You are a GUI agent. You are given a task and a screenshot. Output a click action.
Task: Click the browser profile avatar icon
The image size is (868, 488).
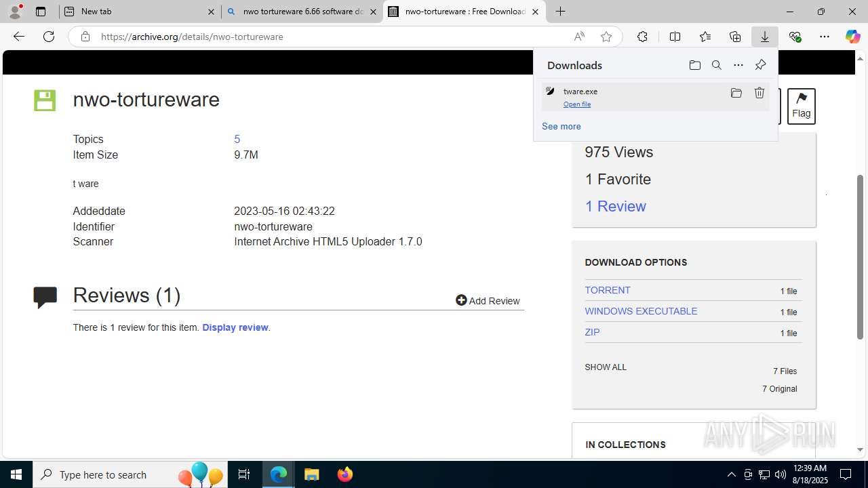tap(16, 11)
